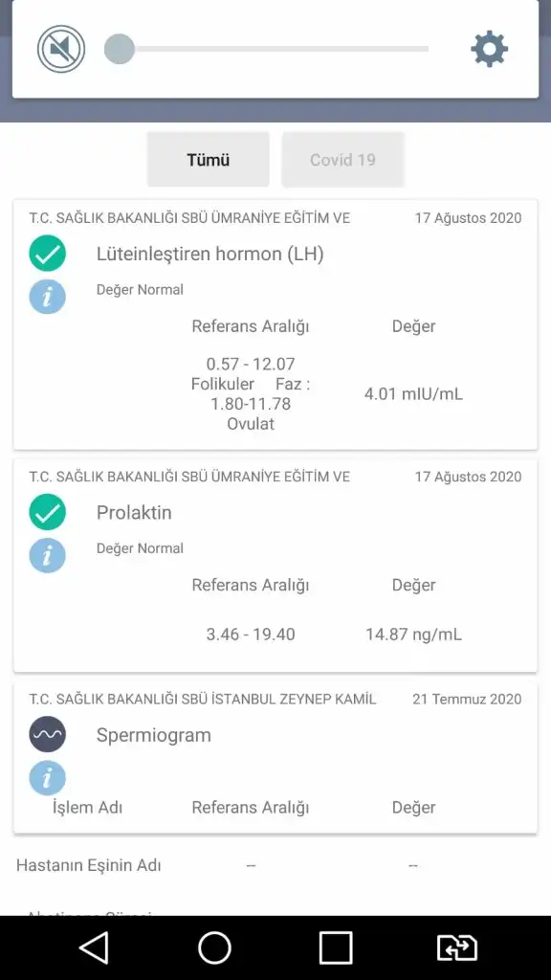Open info icon for Spermiogram
Image resolution: width=551 pixels, height=980 pixels.
[48, 778]
